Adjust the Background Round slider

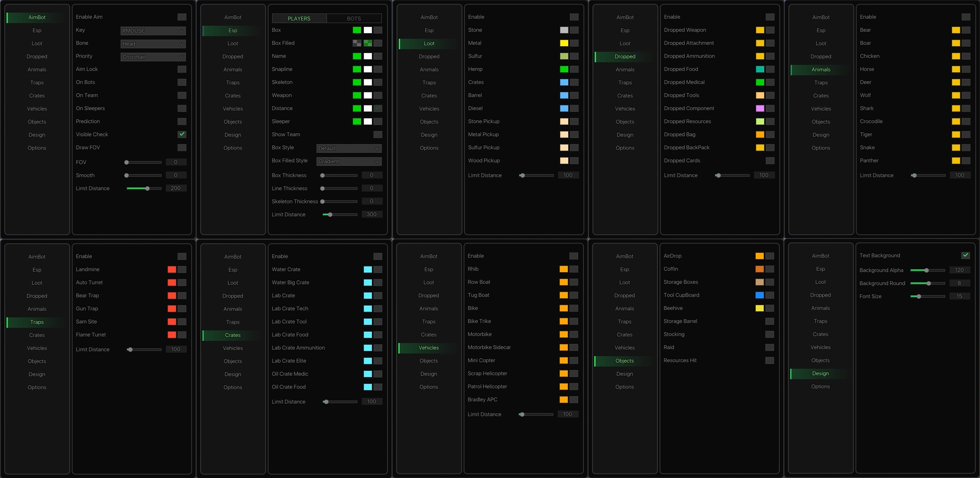[x=927, y=283]
